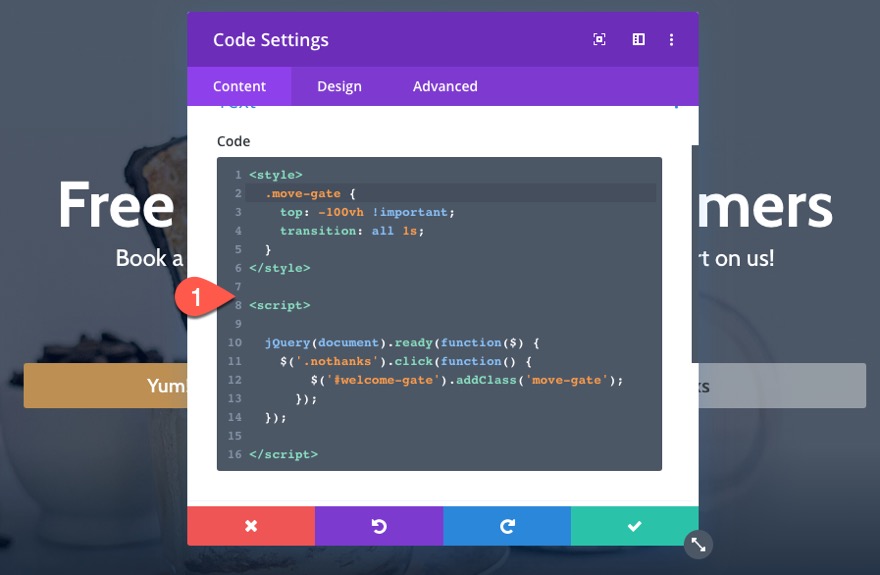Image resolution: width=880 pixels, height=575 pixels.
Task: Click the closing </script> tag on line 16
Action: [x=283, y=454]
